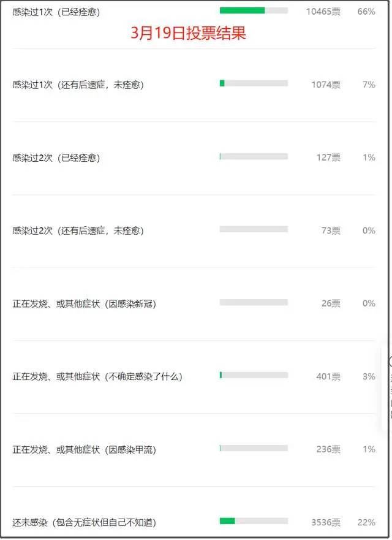
Task: Click option 感染过1次（还有后遗症，未痊愈）
Action: coord(78,85)
